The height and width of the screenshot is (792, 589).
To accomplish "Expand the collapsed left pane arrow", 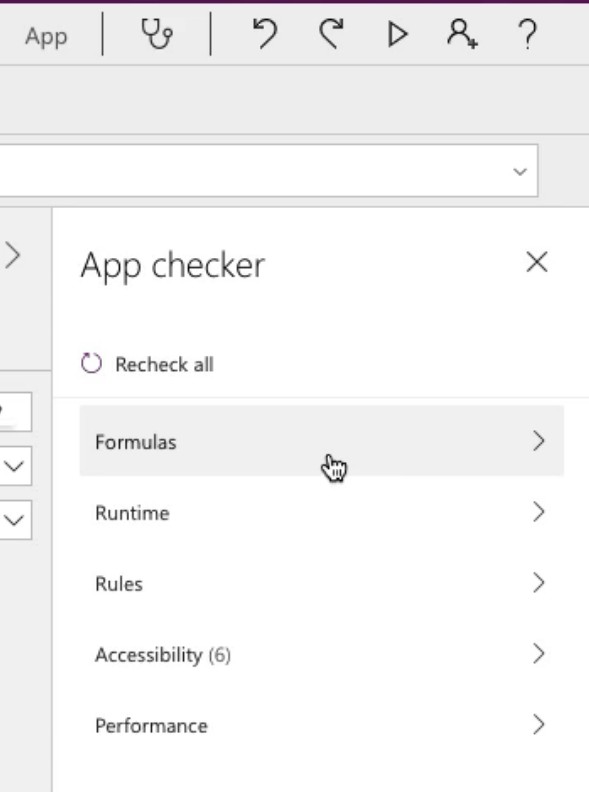I will pos(13,255).
